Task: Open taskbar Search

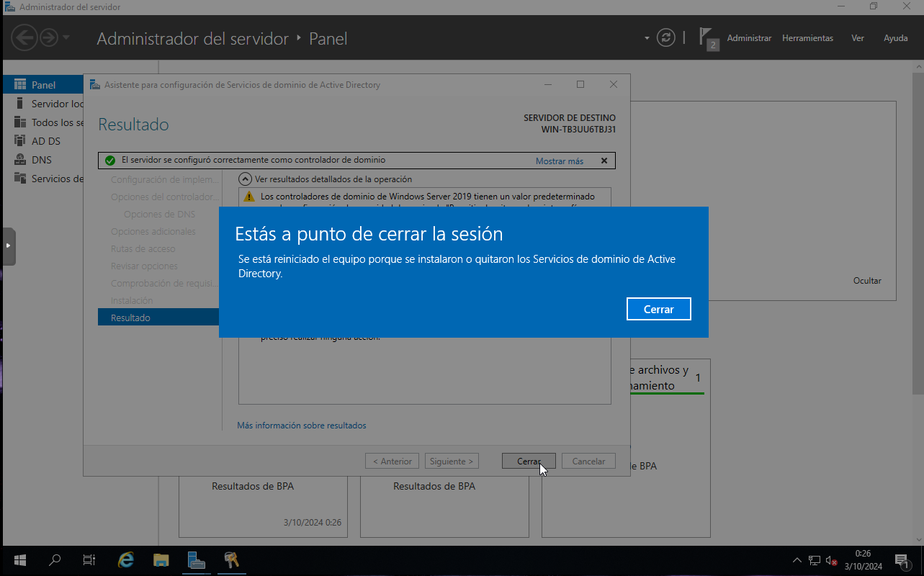Action: point(55,559)
